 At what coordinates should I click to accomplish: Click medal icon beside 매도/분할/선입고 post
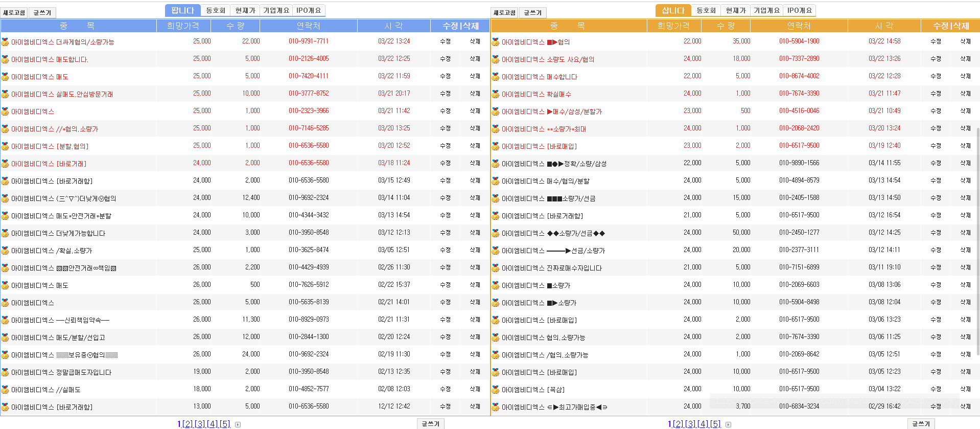(x=5, y=337)
